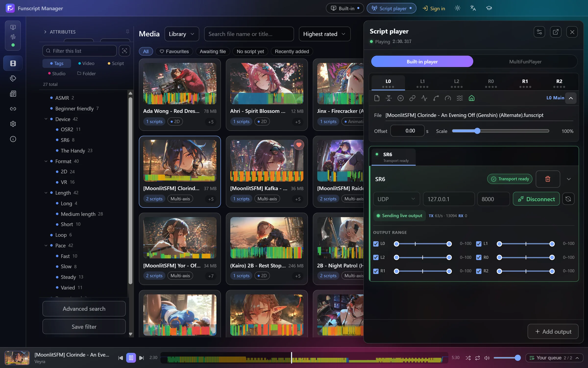The height and width of the screenshot is (368, 588).
Task: Switch to the R1 axis tab
Action: point(525,83)
